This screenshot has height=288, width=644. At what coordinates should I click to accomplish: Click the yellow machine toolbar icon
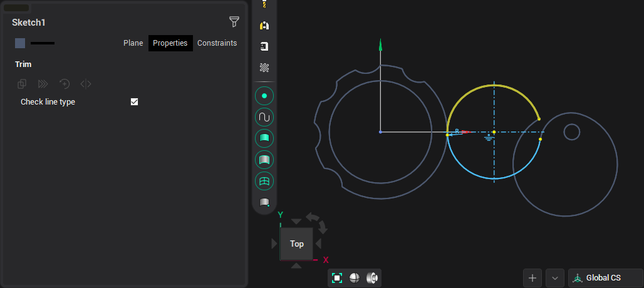(x=264, y=26)
